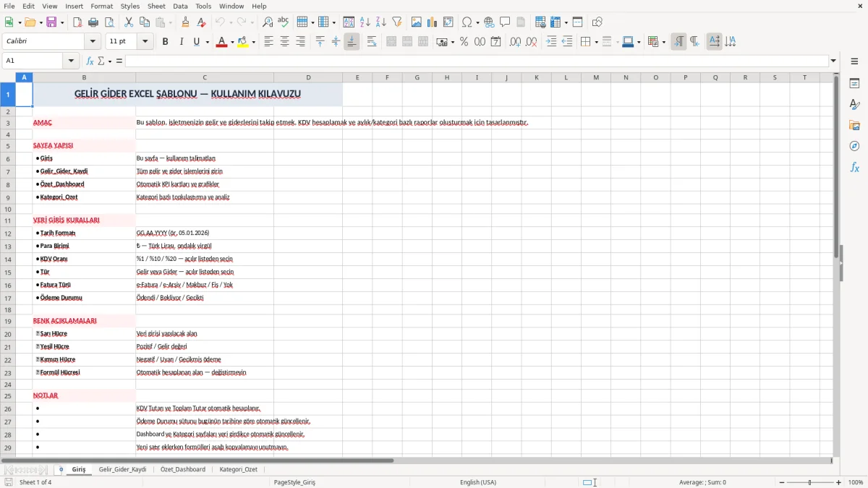868x488 pixels.
Task: Click the Clone Formatting paintbrush icon
Action: 185,22
